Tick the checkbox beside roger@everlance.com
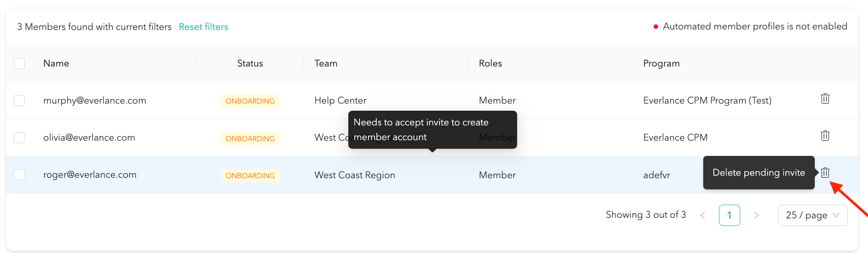 19,175
